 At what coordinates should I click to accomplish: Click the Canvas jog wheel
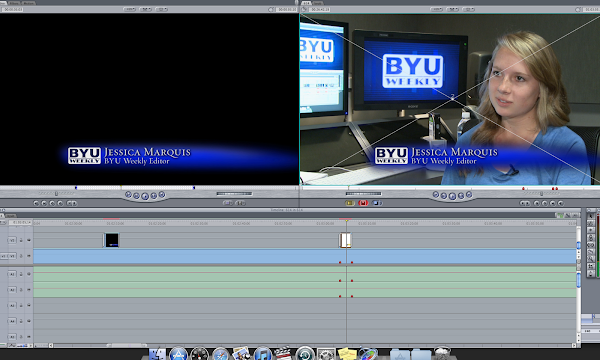click(363, 194)
